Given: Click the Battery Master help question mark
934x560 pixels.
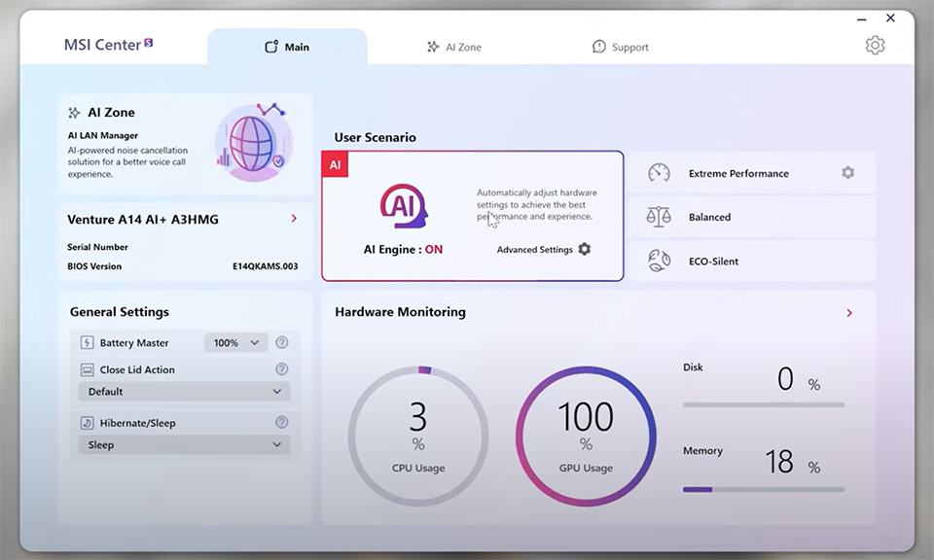Looking at the screenshot, I should coord(281,342).
